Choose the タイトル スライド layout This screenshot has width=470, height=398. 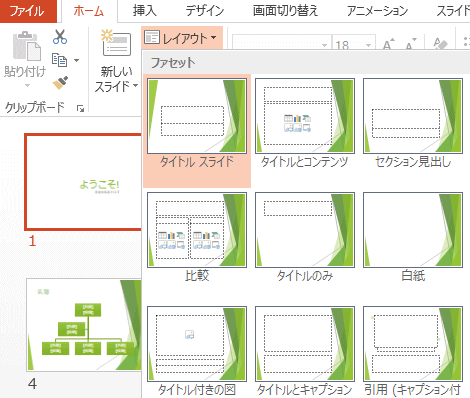point(197,131)
